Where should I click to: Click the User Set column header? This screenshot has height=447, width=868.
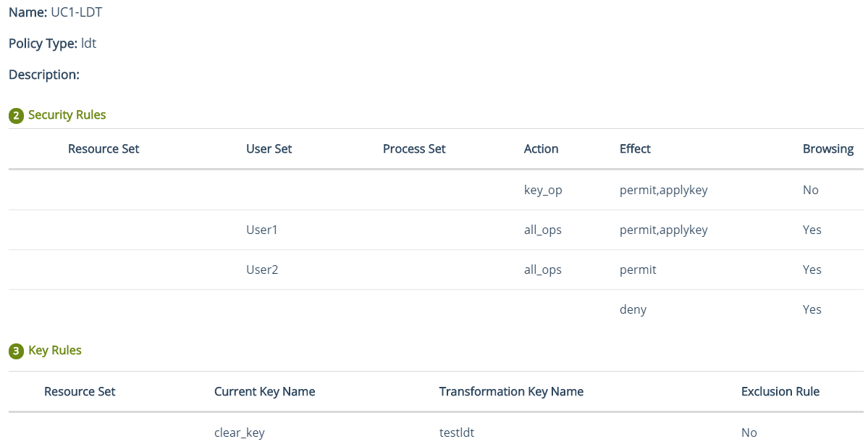tap(269, 149)
